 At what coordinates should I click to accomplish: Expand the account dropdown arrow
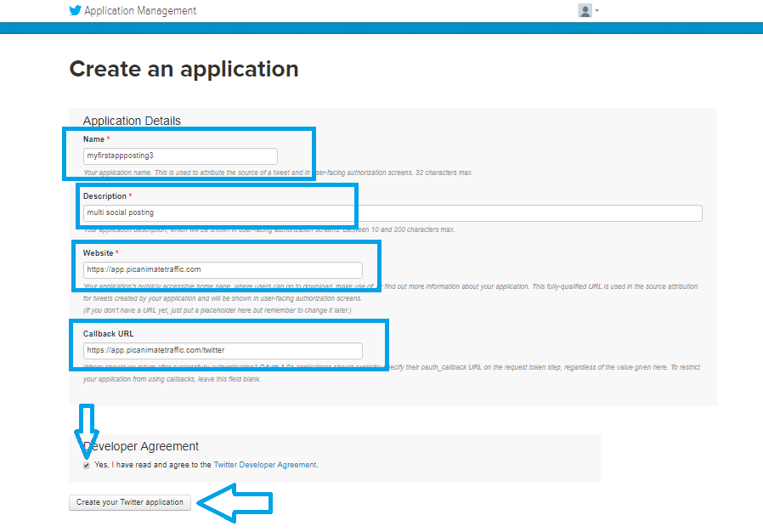point(597,11)
